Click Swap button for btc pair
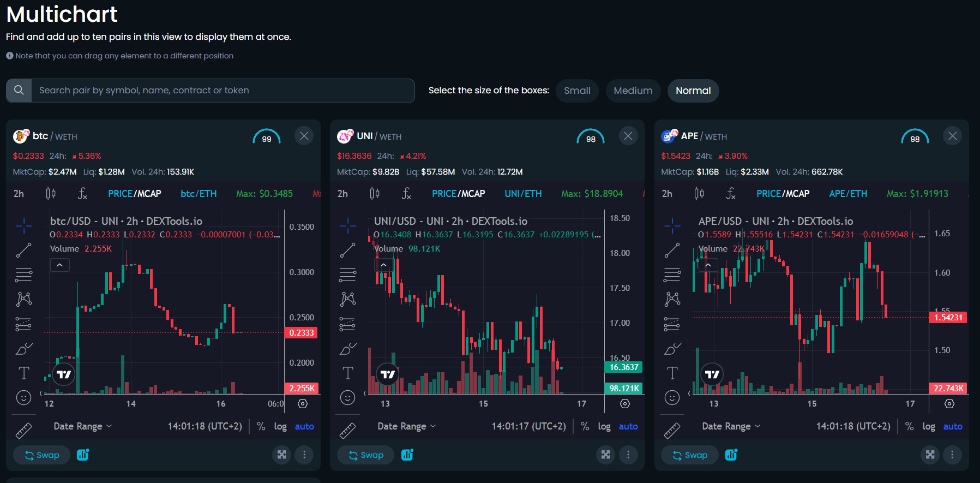980x483 pixels. coord(41,455)
